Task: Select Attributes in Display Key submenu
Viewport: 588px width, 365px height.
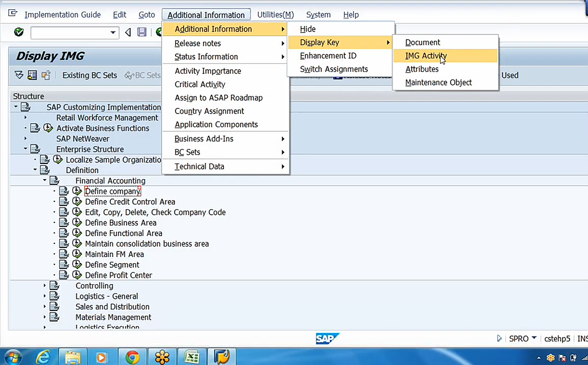Action: pyautogui.click(x=446, y=69)
